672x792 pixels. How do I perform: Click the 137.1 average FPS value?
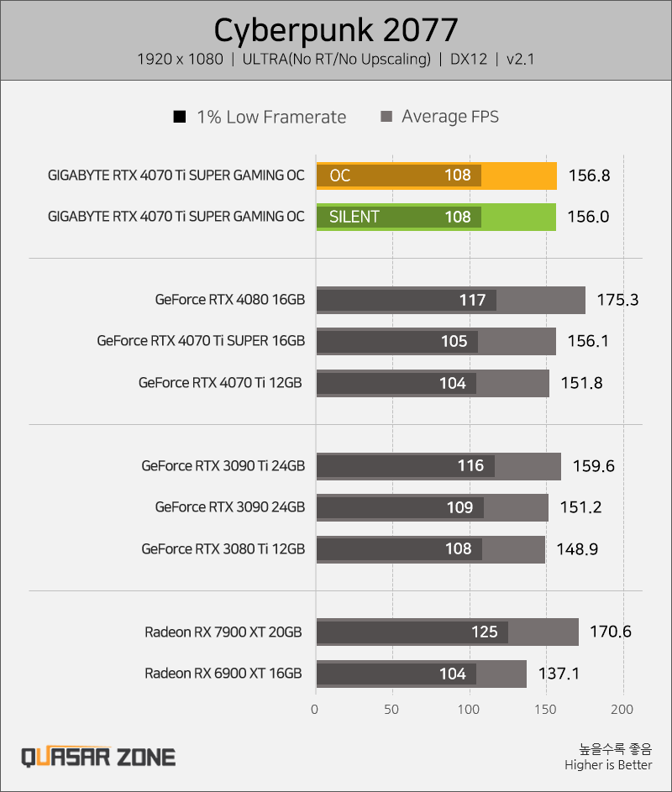point(559,674)
